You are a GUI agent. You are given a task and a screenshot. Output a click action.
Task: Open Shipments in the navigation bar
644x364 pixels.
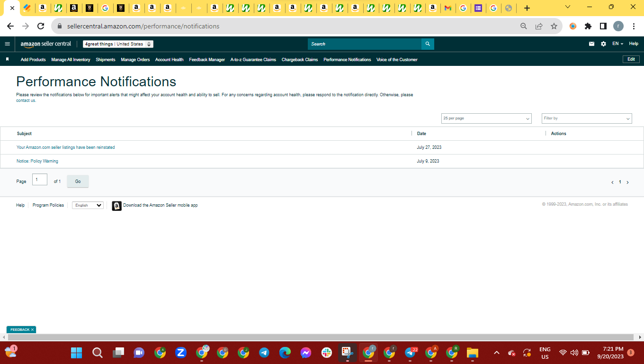[106, 60]
